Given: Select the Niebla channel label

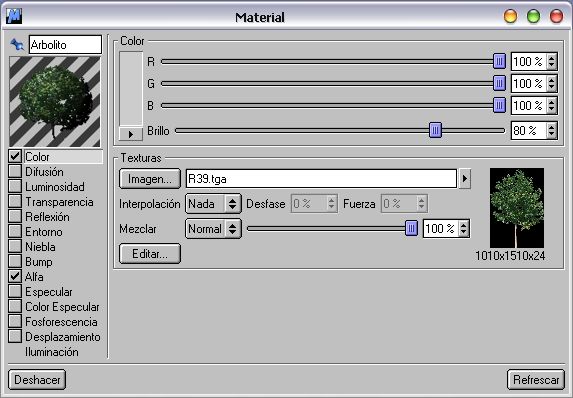Looking at the screenshot, I should (40, 247).
